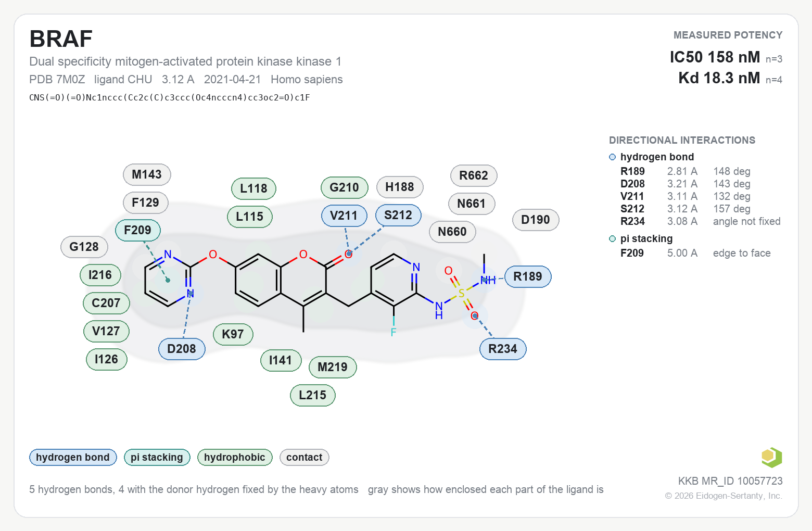Image resolution: width=812 pixels, height=531 pixels.
Task: Click the D208 hydrogen bond residue
Action: coord(182,349)
